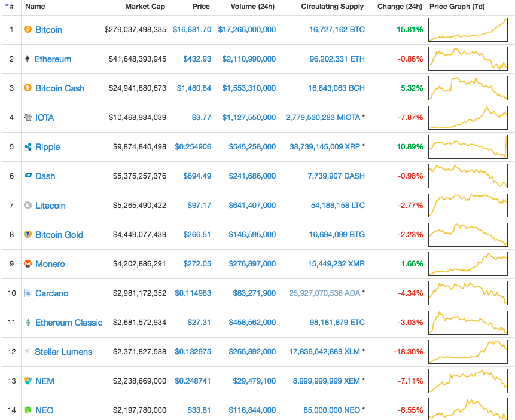515x420 pixels.
Task: Click the Monero logo icon
Action: pos(28,263)
